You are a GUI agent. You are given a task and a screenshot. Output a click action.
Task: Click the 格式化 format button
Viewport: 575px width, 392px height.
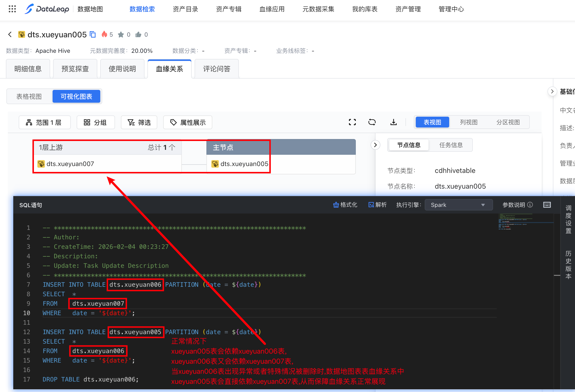click(x=345, y=205)
